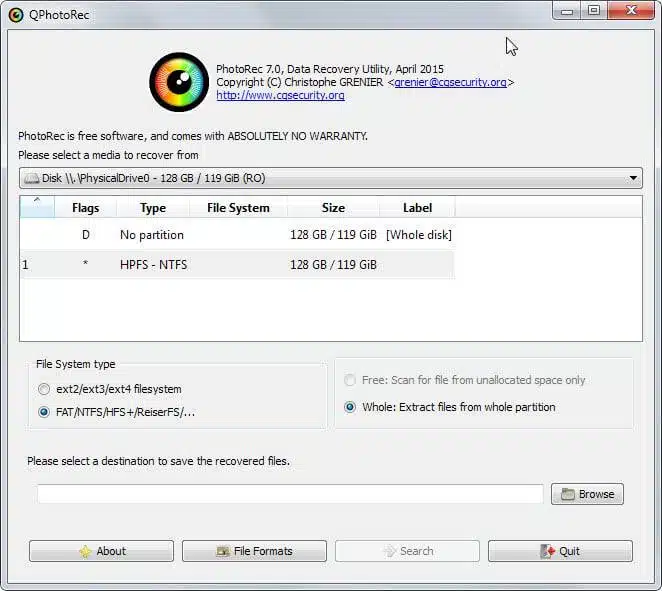Screen dimensions: 662x591
Task: Open the PhysicalDrive0 media dropdown arrow
Action: [x=633, y=179]
